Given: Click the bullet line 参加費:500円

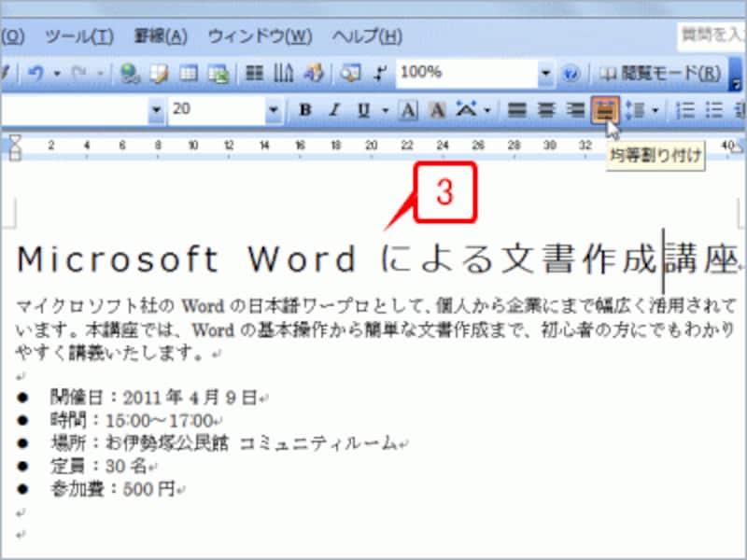Looking at the screenshot, I should point(118,489).
